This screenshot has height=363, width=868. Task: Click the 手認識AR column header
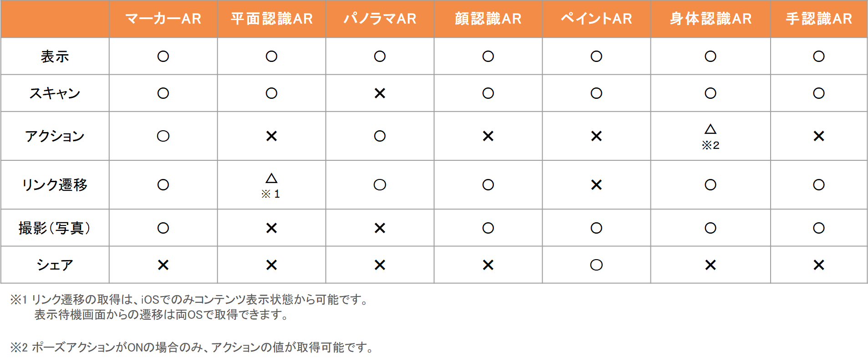pos(819,19)
